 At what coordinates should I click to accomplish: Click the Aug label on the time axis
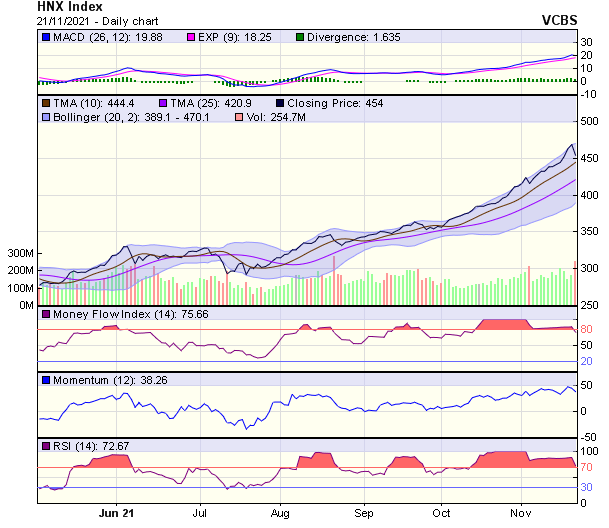coord(281,512)
